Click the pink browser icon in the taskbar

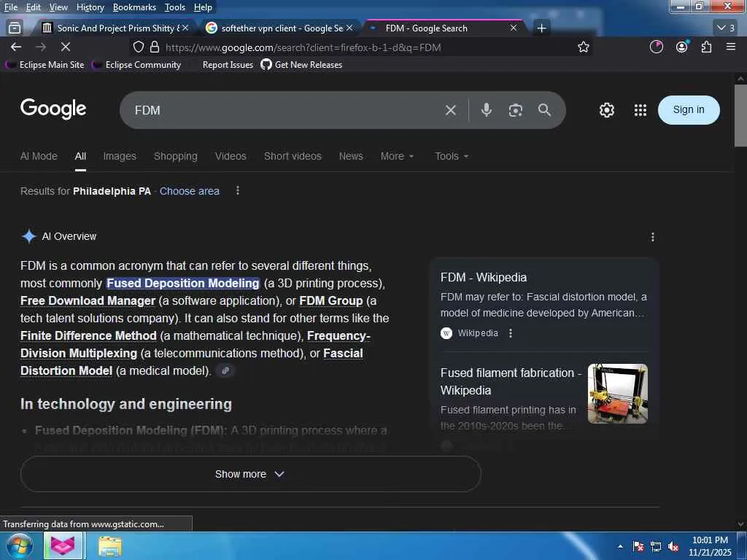tap(63, 545)
